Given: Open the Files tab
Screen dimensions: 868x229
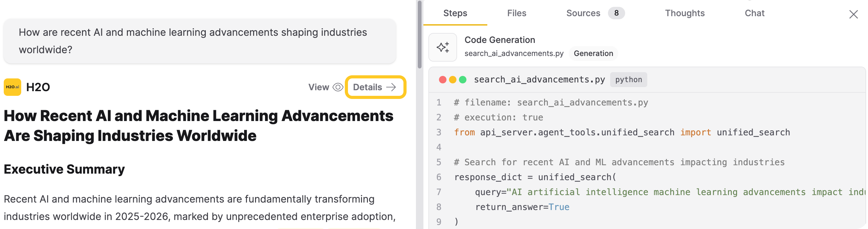Looking at the screenshot, I should coord(516,13).
